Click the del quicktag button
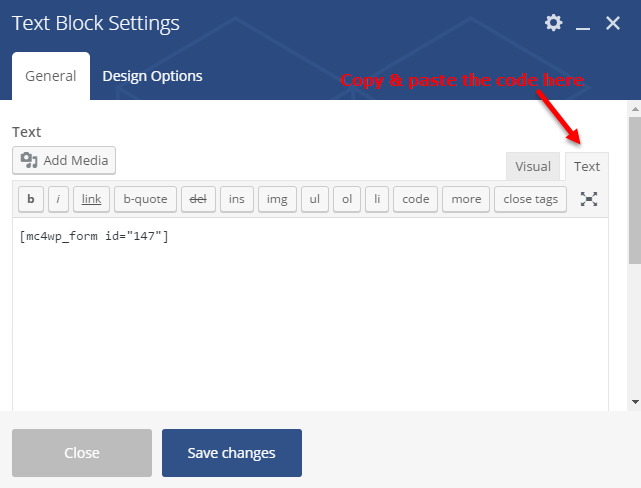 198,199
